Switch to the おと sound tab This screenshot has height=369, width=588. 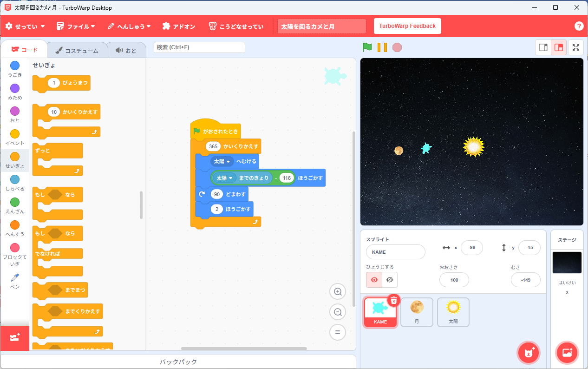pos(126,50)
